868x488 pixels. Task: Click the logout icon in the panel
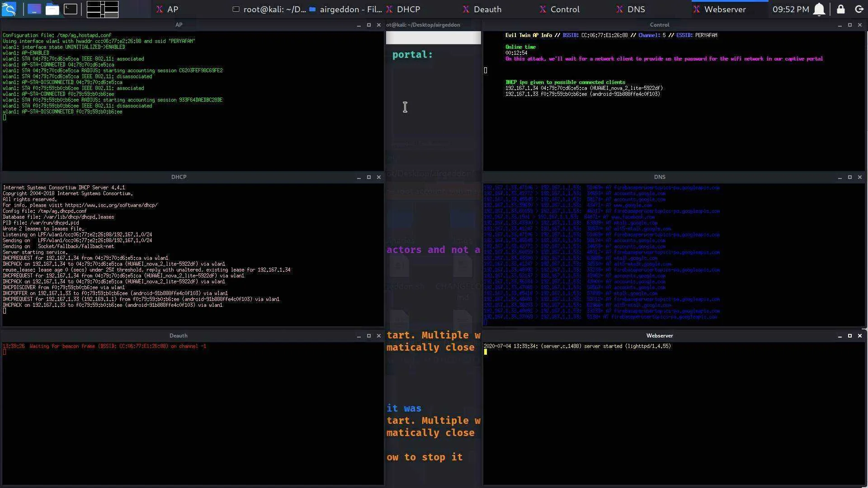click(x=859, y=9)
